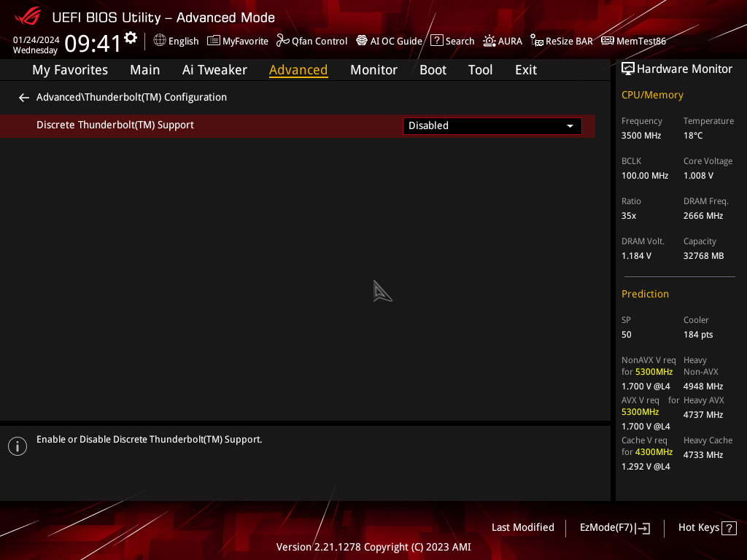Select the Discrete Thunderbolt(TM) Support row label
The height and width of the screenshot is (560, 747).
tap(115, 125)
